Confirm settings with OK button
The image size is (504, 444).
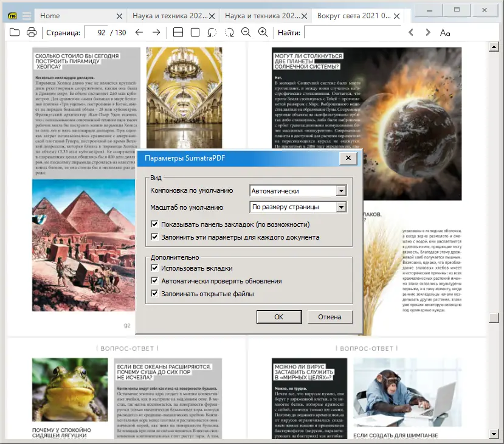(279, 317)
